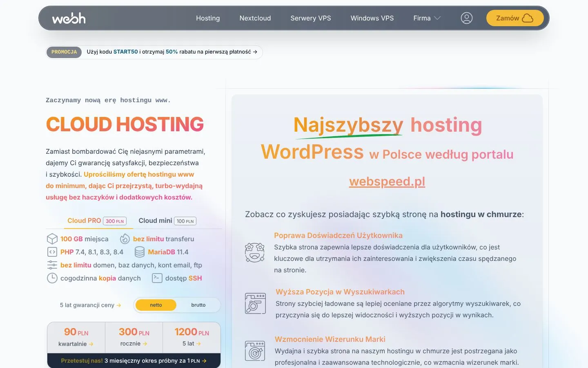
Task: Click Przetestuj nas trial offer banner
Action: click(x=134, y=361)
